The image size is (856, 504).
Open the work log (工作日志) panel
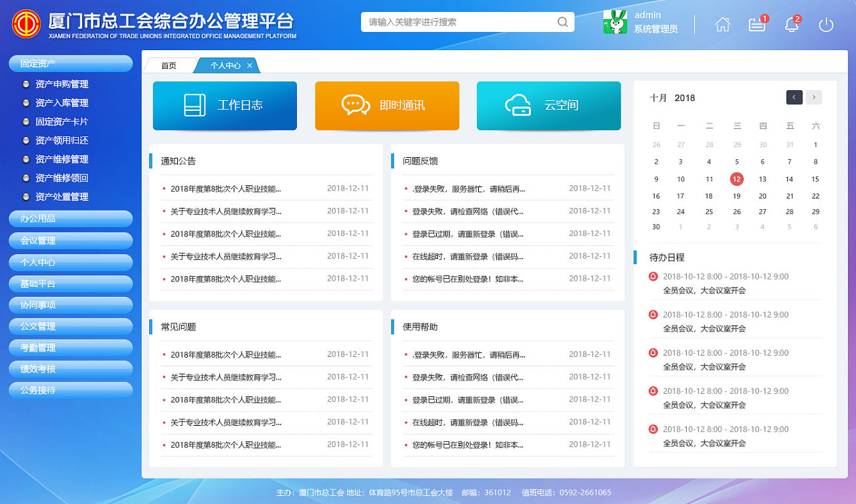pyautogui.click(x=225, y=106)
